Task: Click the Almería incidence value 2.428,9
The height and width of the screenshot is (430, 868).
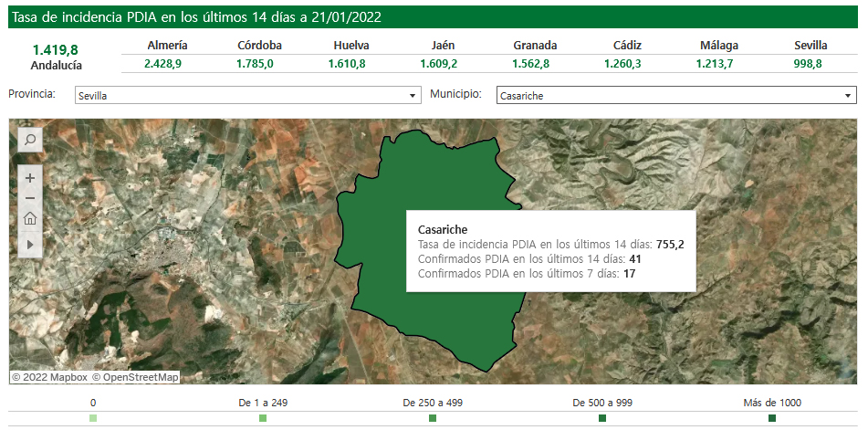Action: click(x=162, y=64)
